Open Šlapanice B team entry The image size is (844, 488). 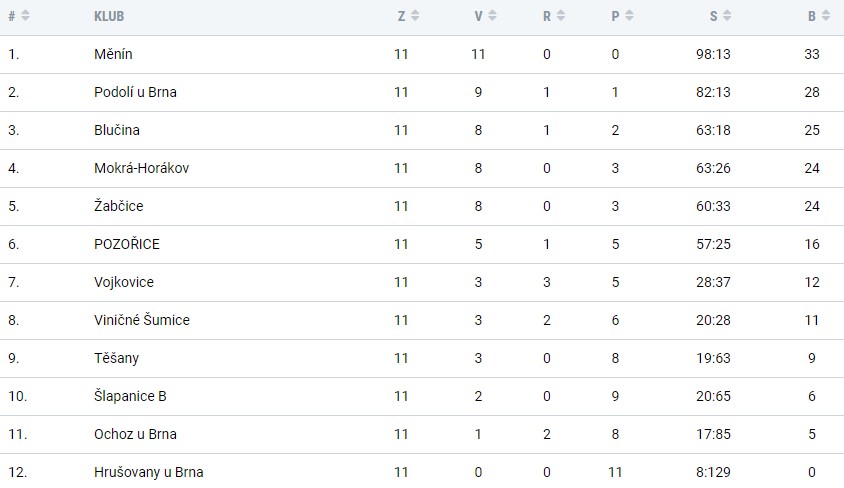tap(130, 396)
